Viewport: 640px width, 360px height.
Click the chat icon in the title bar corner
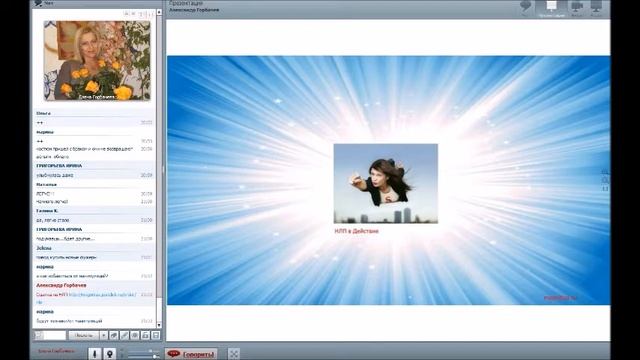pos(38,3)
